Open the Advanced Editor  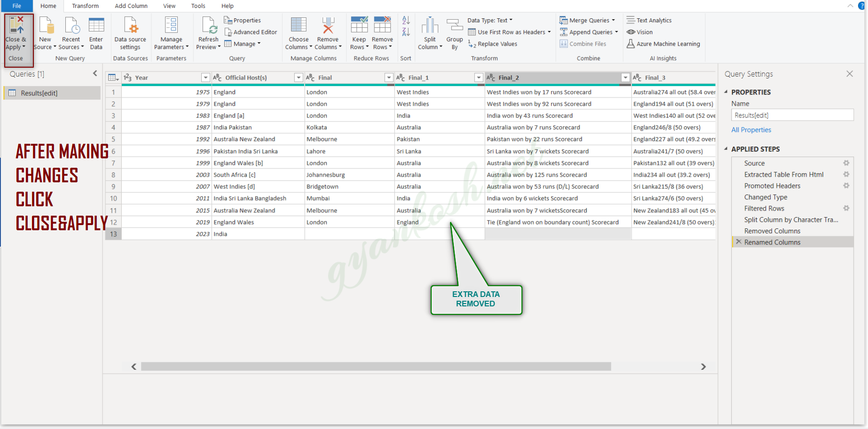pos(251,32)
